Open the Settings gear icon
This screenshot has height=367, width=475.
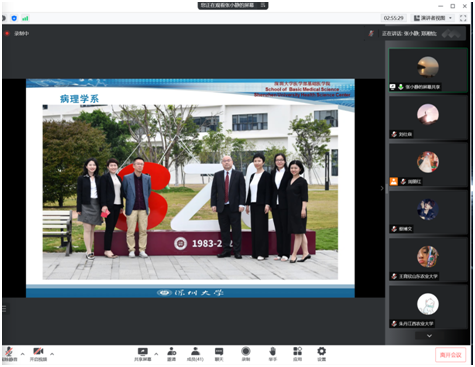point(322,354)
